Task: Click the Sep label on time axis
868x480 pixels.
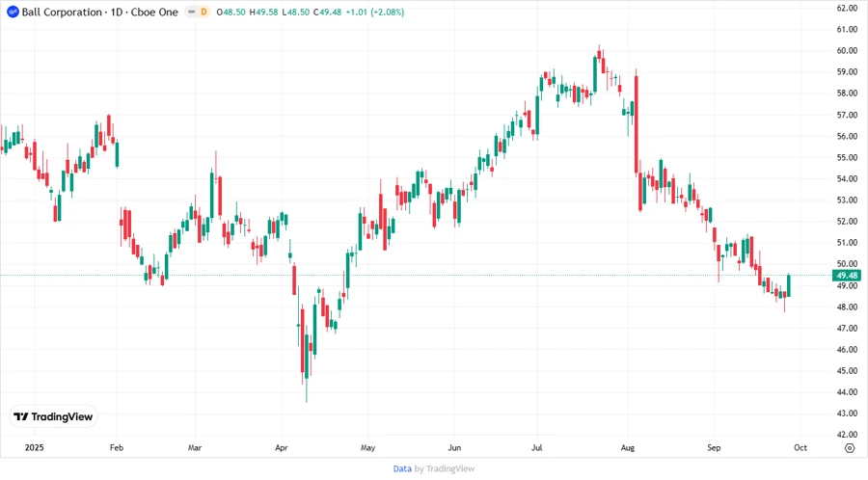Action: coord(714,447)
